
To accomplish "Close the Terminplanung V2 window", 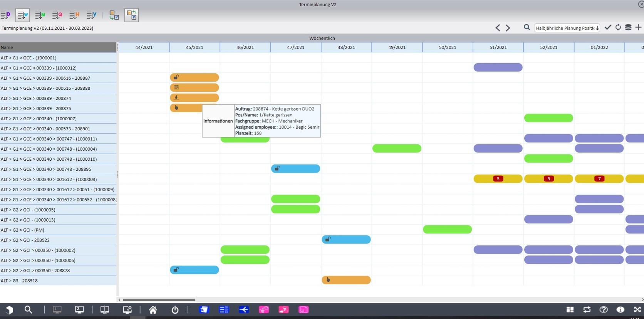I will click(641, 4).
